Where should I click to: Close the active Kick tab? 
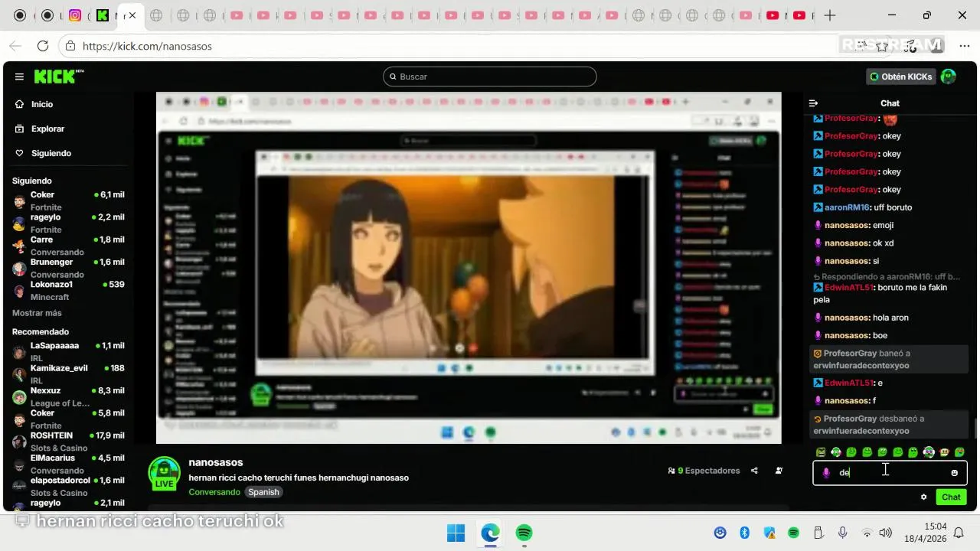(132, 15)
